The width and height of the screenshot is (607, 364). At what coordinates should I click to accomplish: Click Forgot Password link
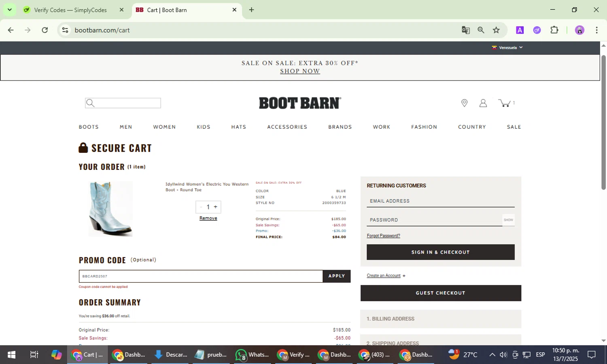point(383,236)
